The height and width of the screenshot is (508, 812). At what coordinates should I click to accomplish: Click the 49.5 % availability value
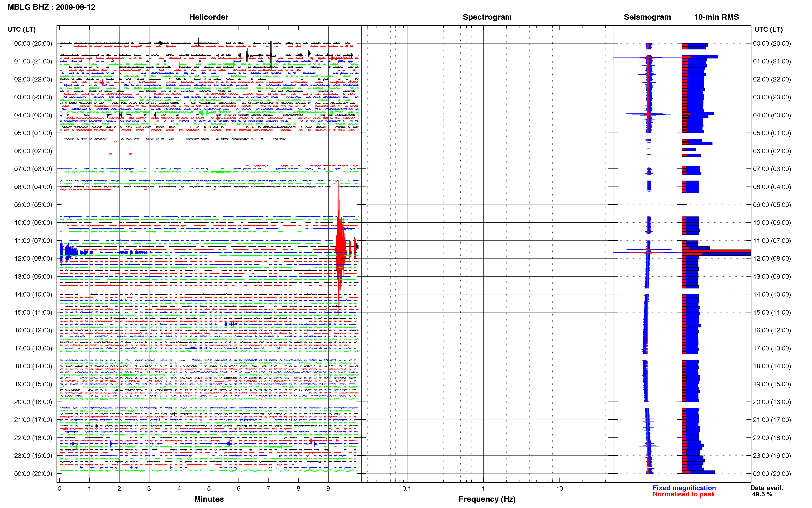tap(762, 494)
